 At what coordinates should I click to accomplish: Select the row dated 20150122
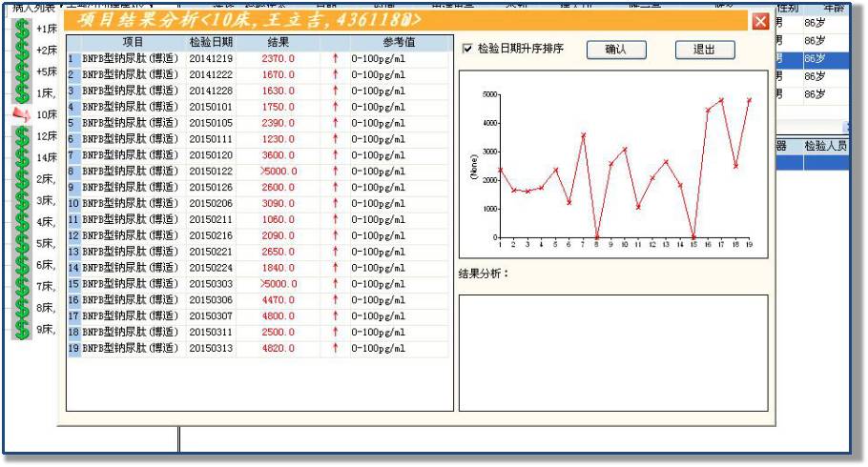click(x=210, y=172)
